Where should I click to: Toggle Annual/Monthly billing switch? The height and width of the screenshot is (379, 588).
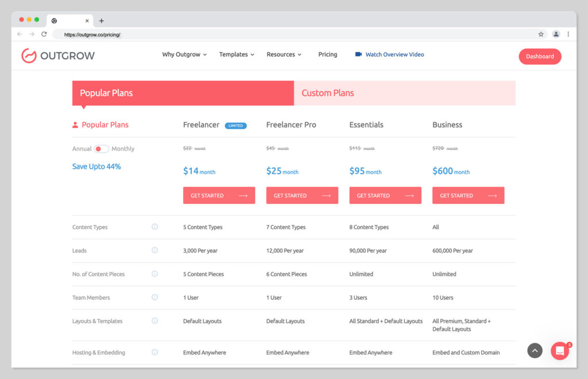click(x=102, y=149)
